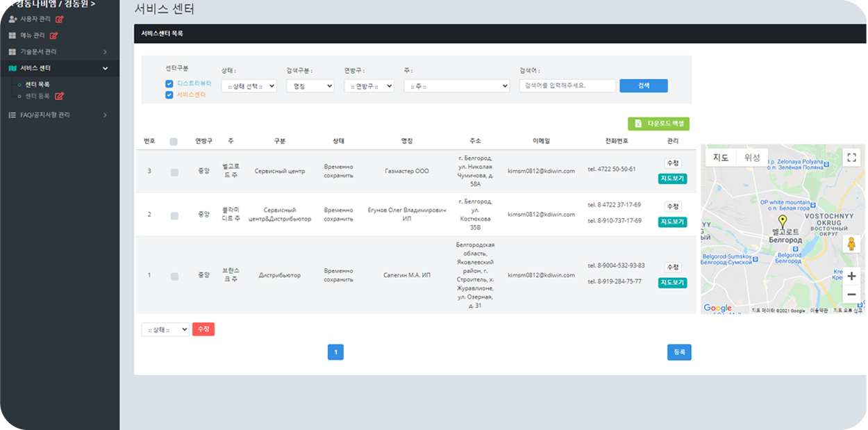
Task: Click the green 다운로드 엑셀 button
Action: tap(658, 124)
